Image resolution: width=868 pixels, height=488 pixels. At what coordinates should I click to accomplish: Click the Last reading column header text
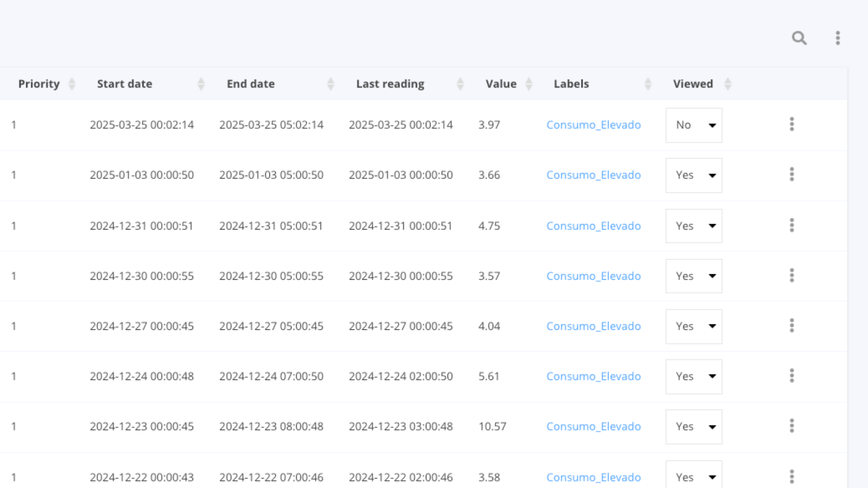coord(390,84)
